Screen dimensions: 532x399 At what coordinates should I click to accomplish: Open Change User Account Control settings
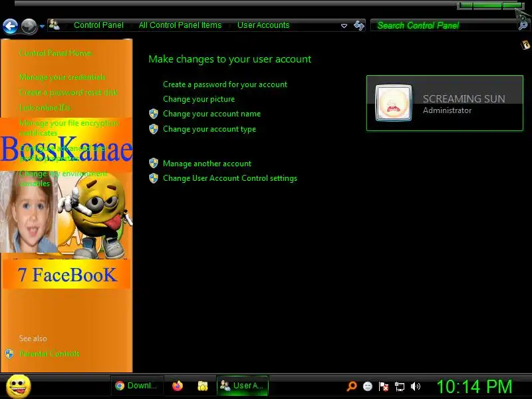click(x=230, y=178)
